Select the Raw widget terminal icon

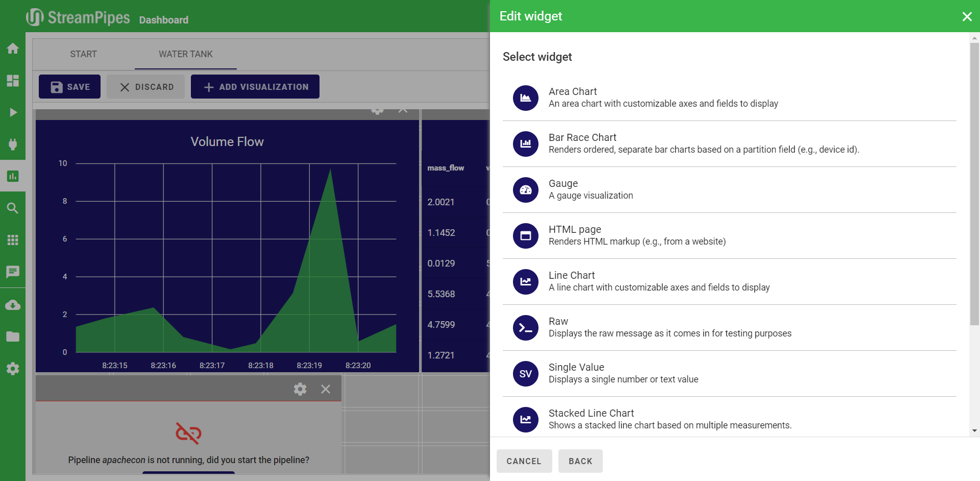[x=525, y=328]
